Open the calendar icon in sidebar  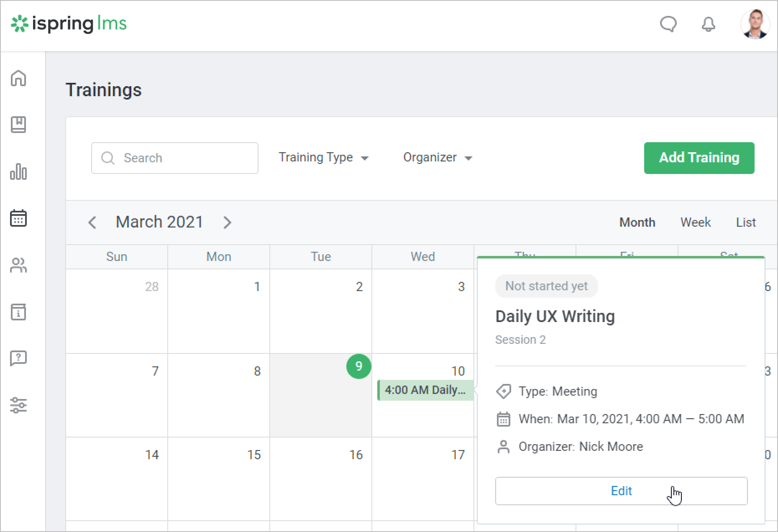(18, 218)
